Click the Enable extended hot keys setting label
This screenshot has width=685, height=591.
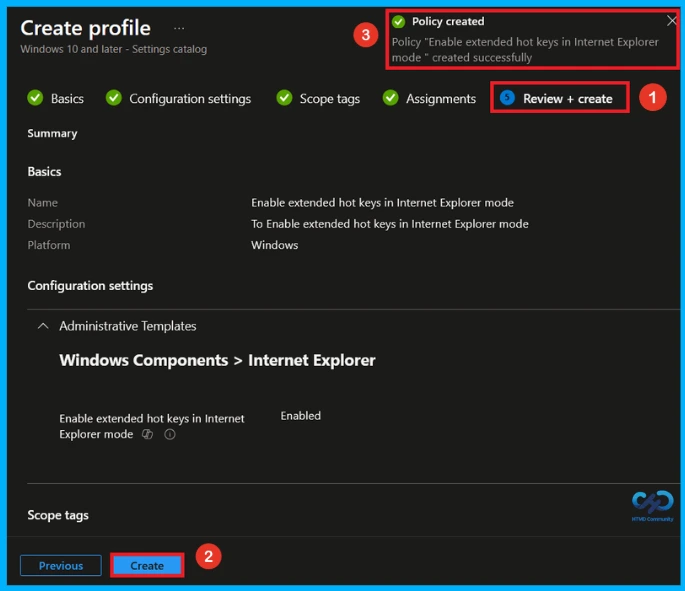point(152,426)
